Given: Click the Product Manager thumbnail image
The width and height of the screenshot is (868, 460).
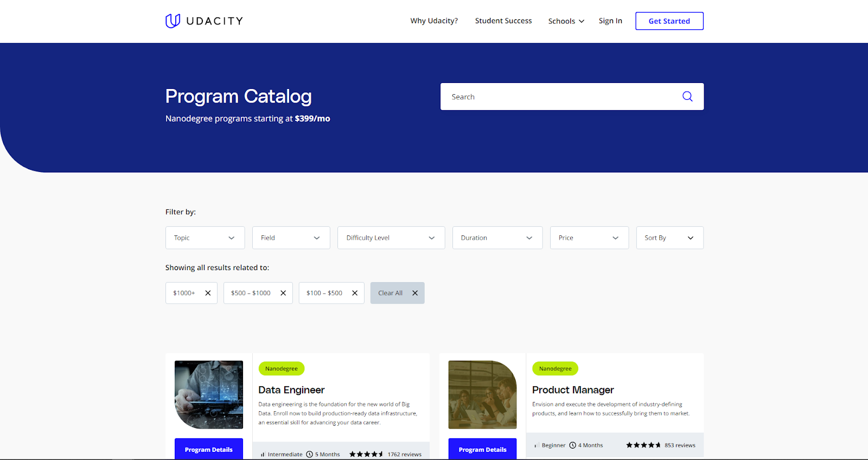Looking at the screenshot, I should (483, 395).
